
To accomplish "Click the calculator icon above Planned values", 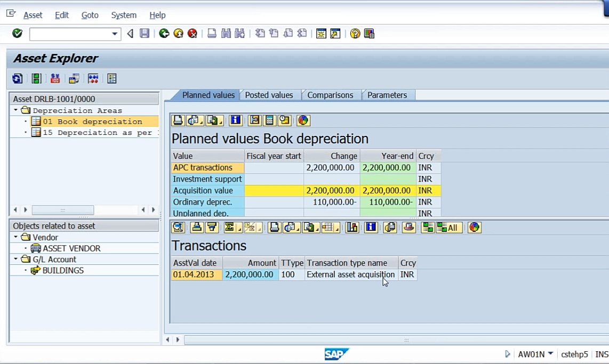I will (269, 120).
